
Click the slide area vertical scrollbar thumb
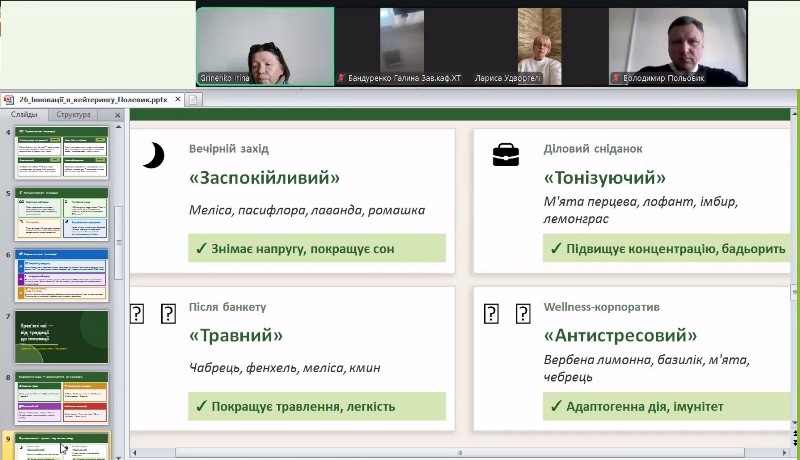(x=795, y=292)
